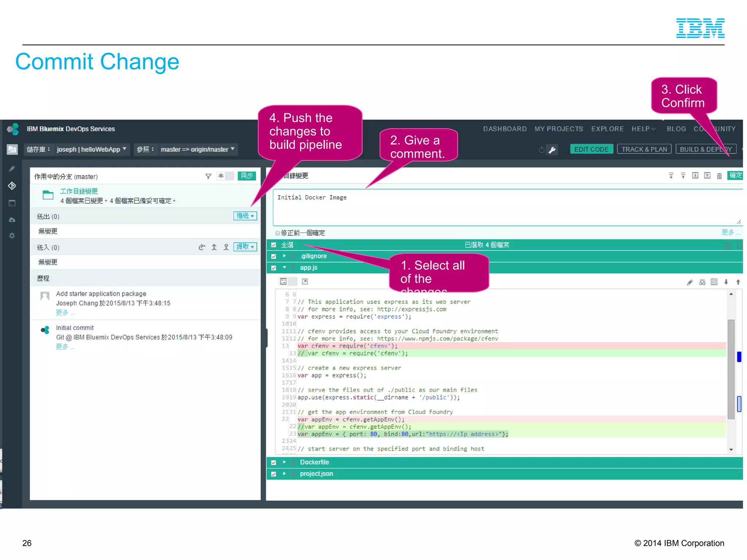The width and height of the screenshot is (747, 560).
Task: Click the merge arrow icon in the incoming section
Action: tap(214, 247)
